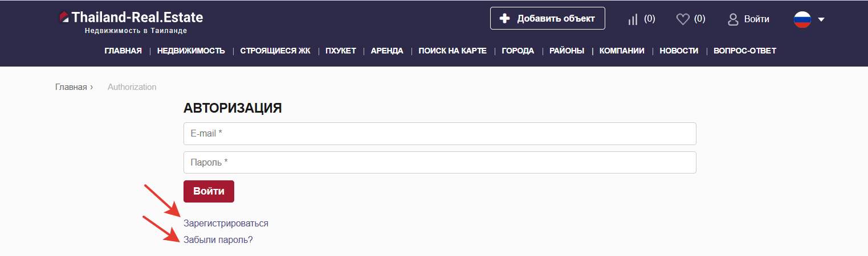Click into the E-mail input field
Viewport: 868px width, 256px height.
(x=439, y=134)
